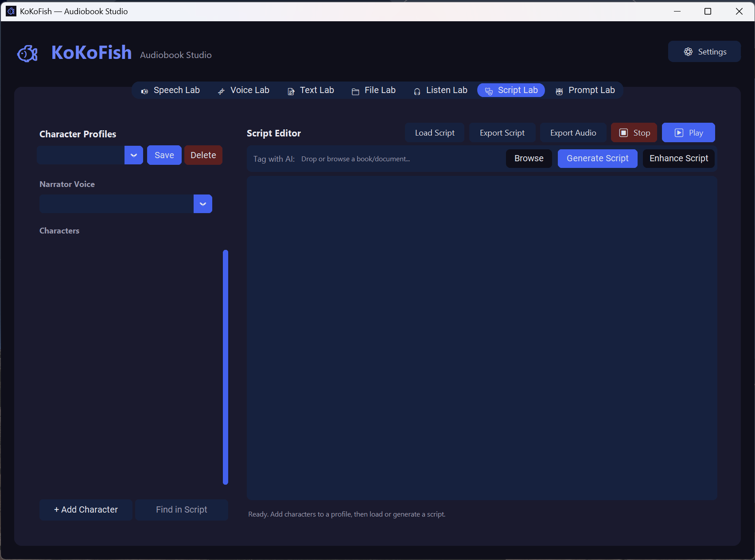The image size is (755, 560).
Task: Click Export Audio button
Action: tap(573, 133)
